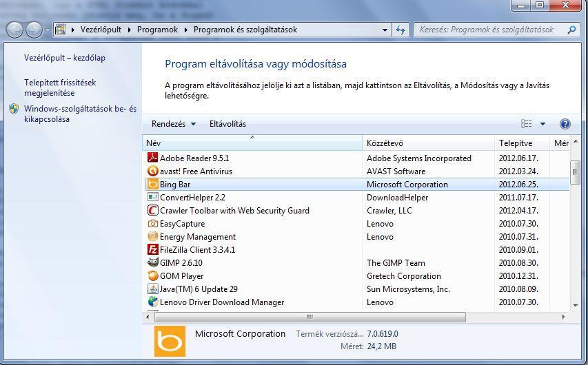Image resolution: width=588 pixels, height=365 pixels.
Task: Expand the arrow before Vezérlőpult breadcrumb
Action: coord(73,30)
